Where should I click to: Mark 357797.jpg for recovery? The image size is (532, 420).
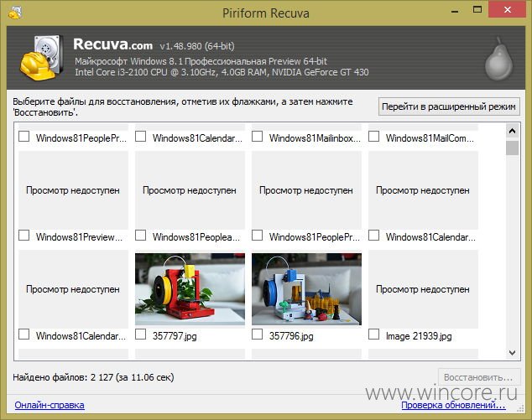pyautogui.click(x=140, y=334)
